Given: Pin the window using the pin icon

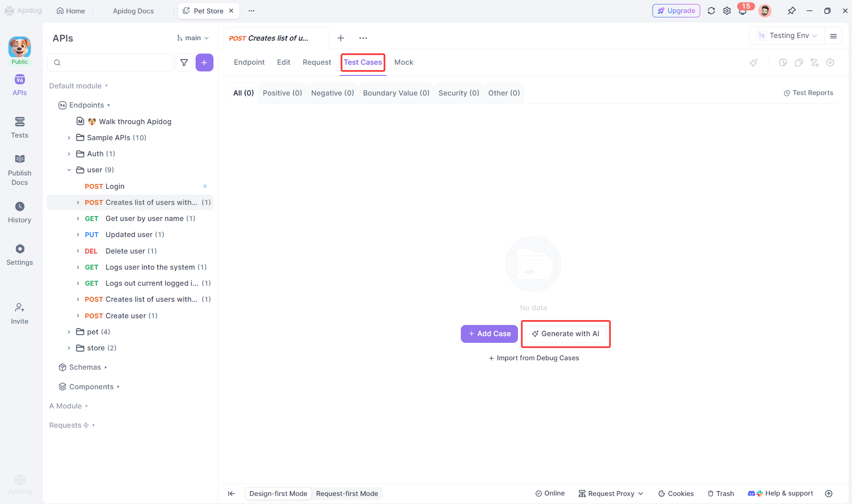Looking at the screenshot, I should pyautogui.click(x=792, y=10).
